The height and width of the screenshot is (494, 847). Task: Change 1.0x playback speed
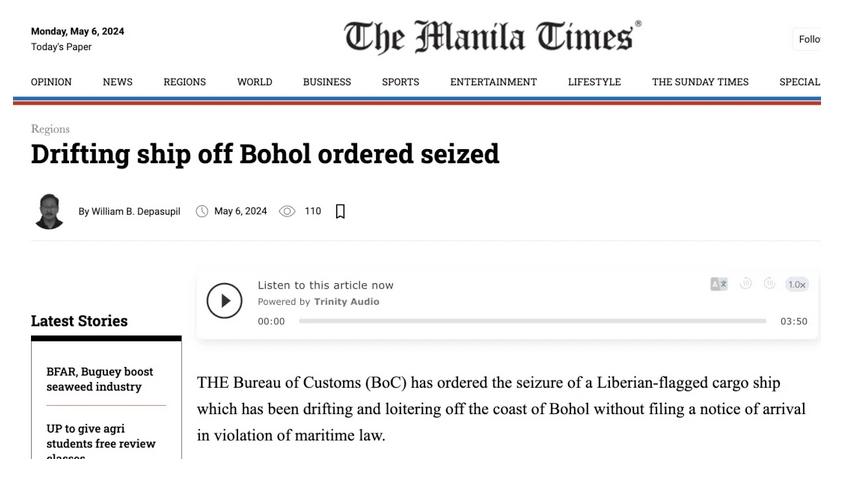coord(797,285)
